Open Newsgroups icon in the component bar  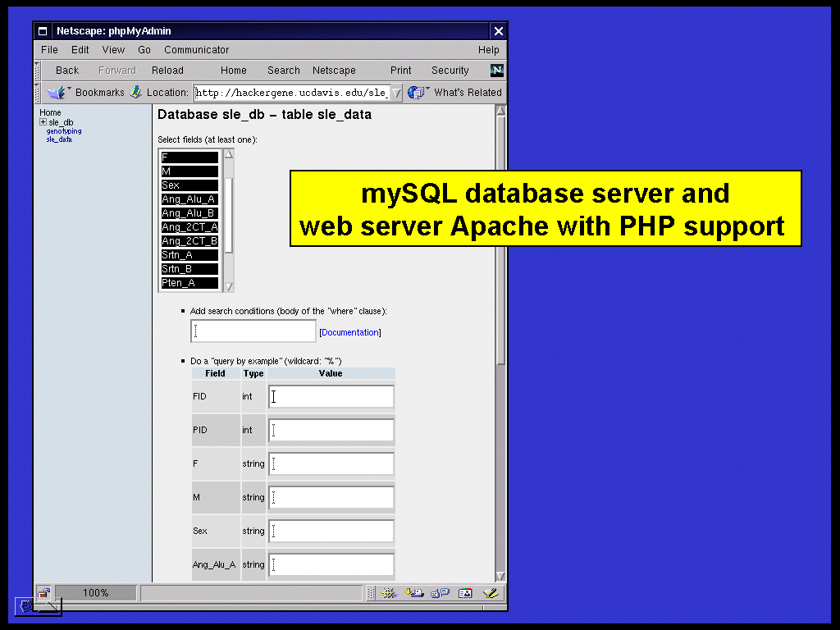440,593
